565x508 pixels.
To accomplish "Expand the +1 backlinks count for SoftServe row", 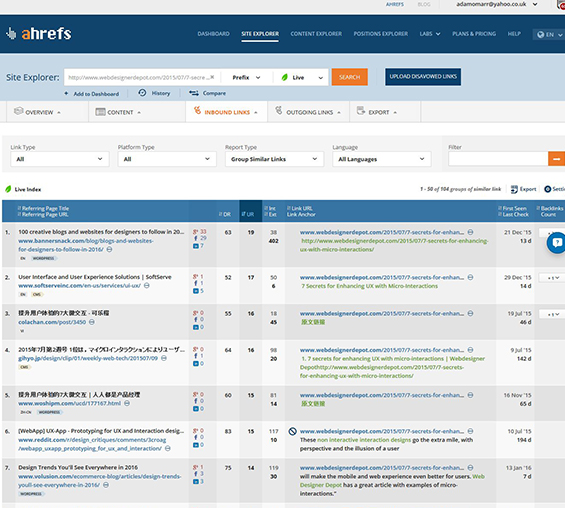I will coord(552,278).
